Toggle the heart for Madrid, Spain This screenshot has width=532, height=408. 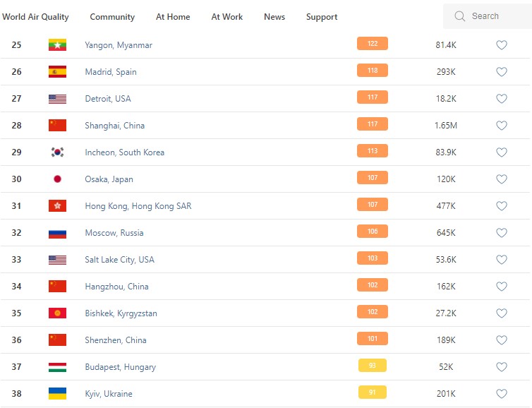pyautogui.click(x=502, y=72)
